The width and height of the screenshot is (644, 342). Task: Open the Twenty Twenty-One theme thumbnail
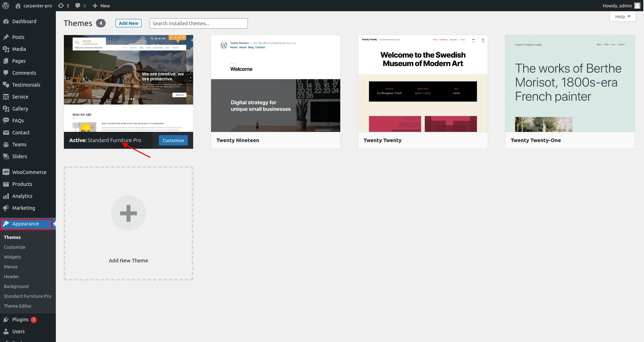click(570, 83)
